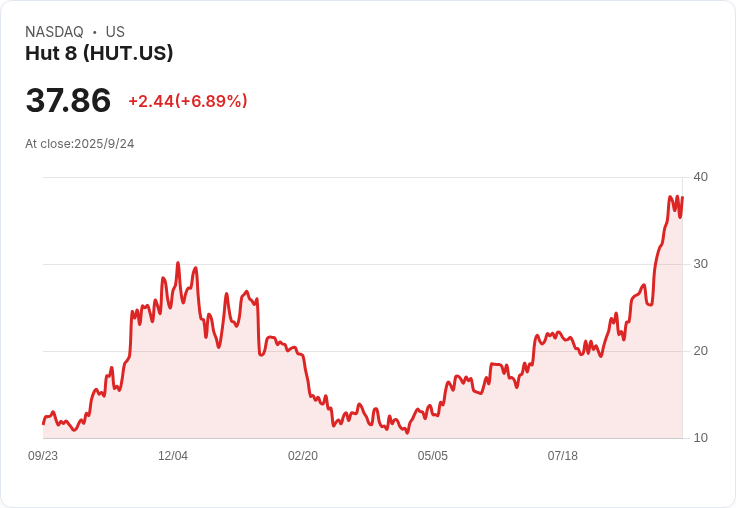Click the 09/23 date axis label
The width and height of the screenshot is (736, 508).
click(x=43, y=455)
